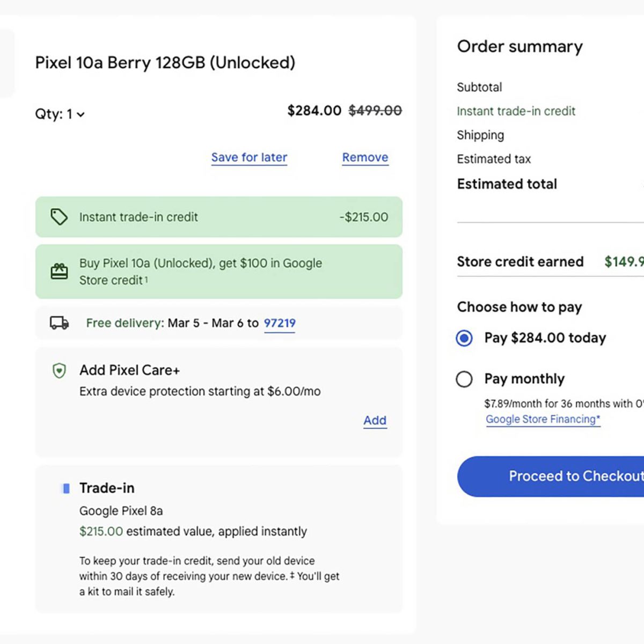Viewport: 644px width, 644px height.
Task: Click the Instant trade-in credit summary line
Action: click(516, 111)
